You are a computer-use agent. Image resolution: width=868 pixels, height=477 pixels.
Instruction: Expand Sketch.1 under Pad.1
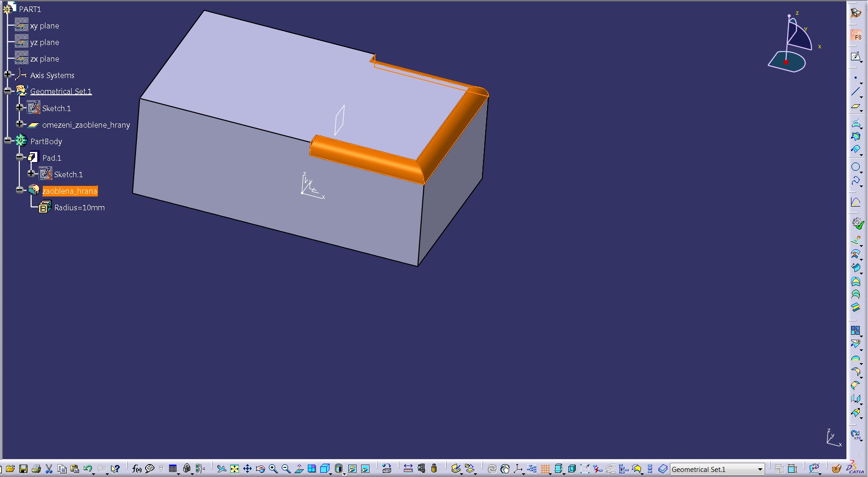click(31, 174)
